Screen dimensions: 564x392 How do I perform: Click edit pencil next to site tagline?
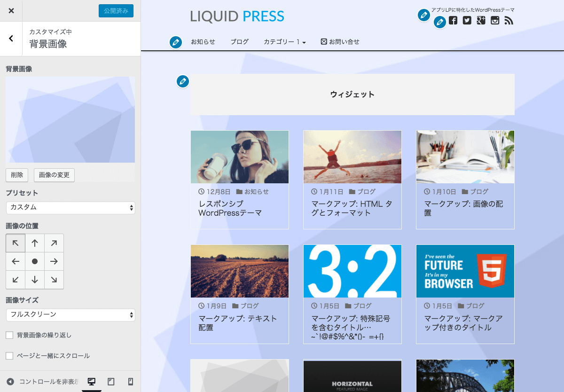point(424,15)
